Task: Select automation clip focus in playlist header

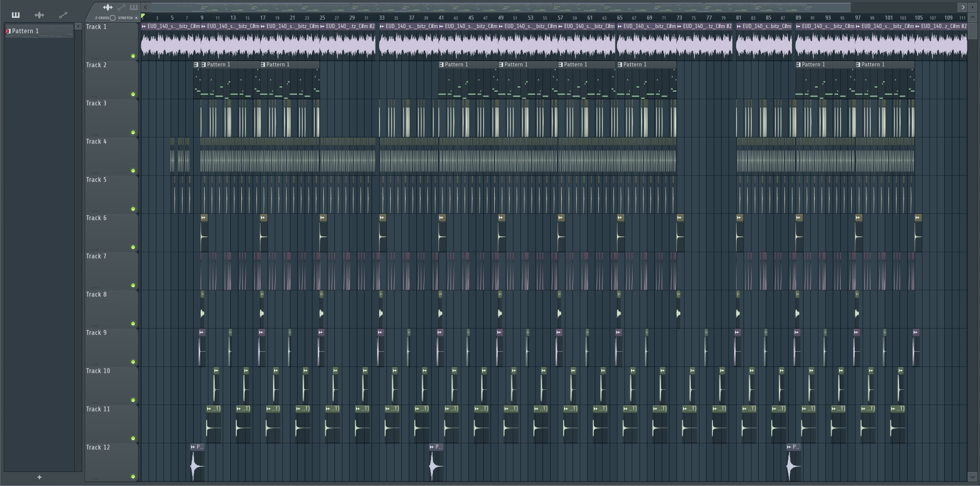Action: pos(121,7)
